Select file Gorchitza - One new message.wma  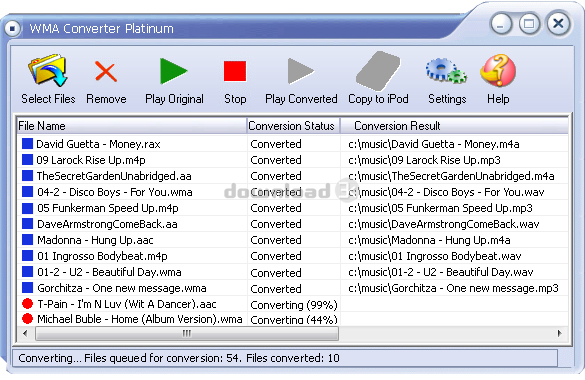[x=122, y=288]
